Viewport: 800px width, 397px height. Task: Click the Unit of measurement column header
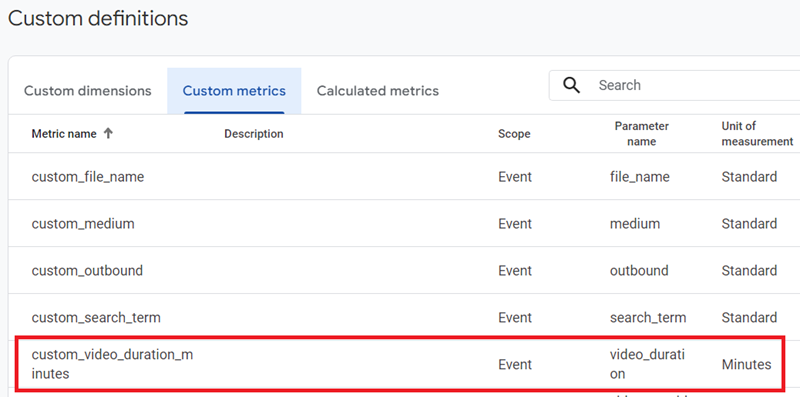point(757,134)
